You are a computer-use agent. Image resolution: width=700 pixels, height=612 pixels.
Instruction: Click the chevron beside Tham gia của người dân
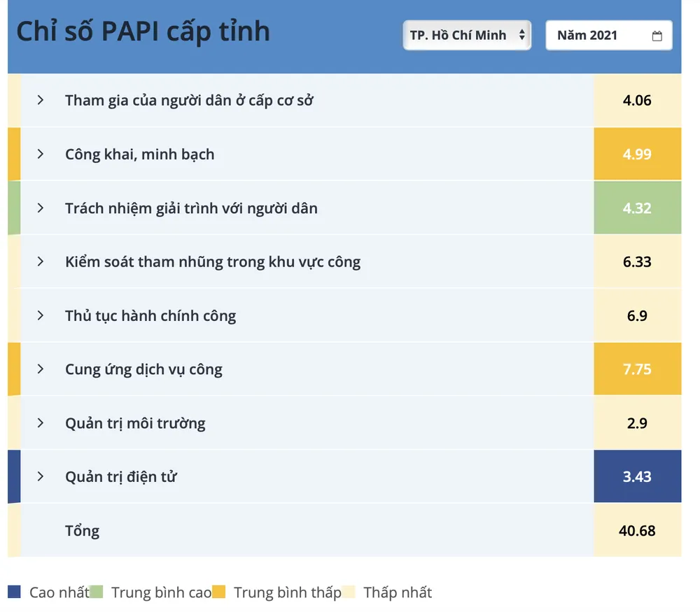[40, 101]
